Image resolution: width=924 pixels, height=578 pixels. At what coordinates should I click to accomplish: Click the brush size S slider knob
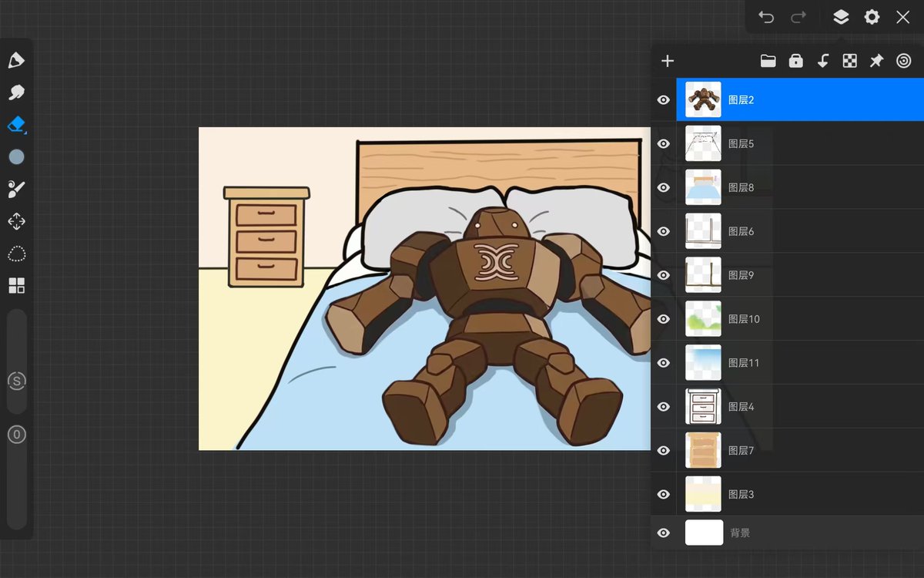(x=16, y=381)
